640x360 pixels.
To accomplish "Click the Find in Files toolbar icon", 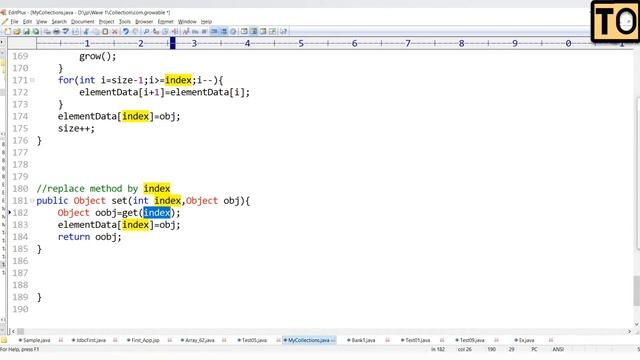I will [165, 31].
